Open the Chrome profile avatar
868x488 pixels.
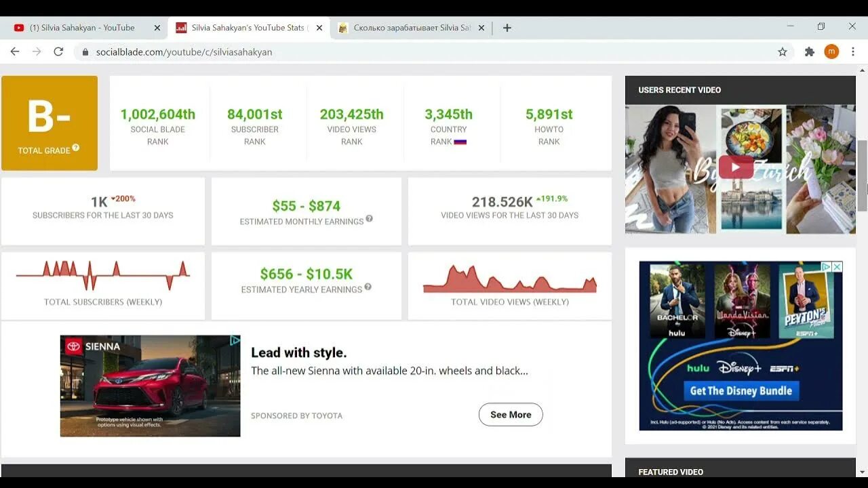point(831,52)
